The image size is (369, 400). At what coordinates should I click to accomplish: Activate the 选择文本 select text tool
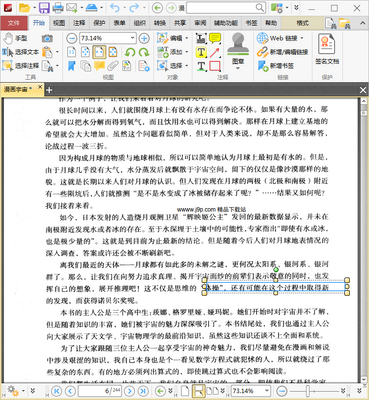pos(21,52)
